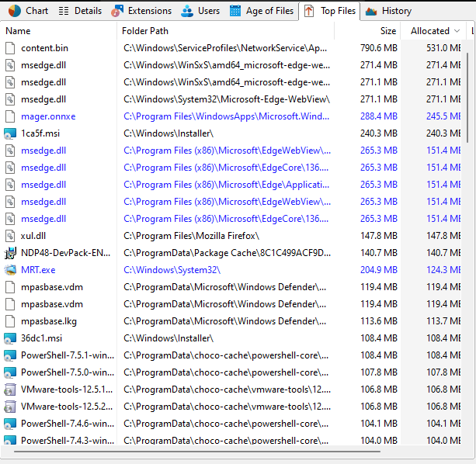The height and width of the screenshot is (464, 476).
Task: Sort by the Allocated column header
Action: coord(430,31)
